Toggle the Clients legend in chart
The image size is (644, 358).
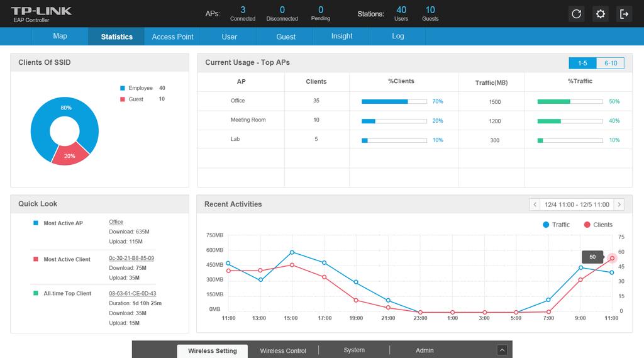click(598, 225)
